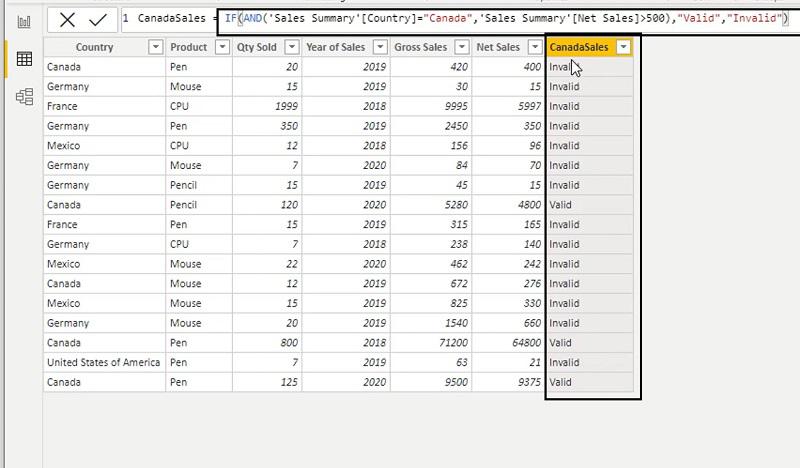Viewport: 800px width, 468px height.
Task: Click the Gross Sales value 315
Action: tap(459, 225)
